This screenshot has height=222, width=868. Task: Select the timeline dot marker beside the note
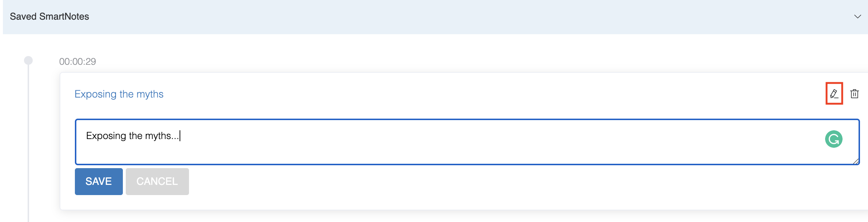28,60
